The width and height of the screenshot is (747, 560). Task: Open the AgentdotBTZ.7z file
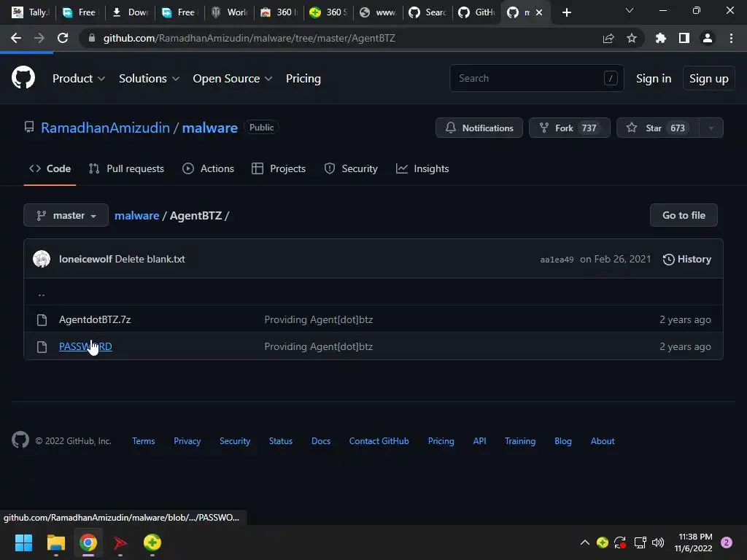(95, 319)
